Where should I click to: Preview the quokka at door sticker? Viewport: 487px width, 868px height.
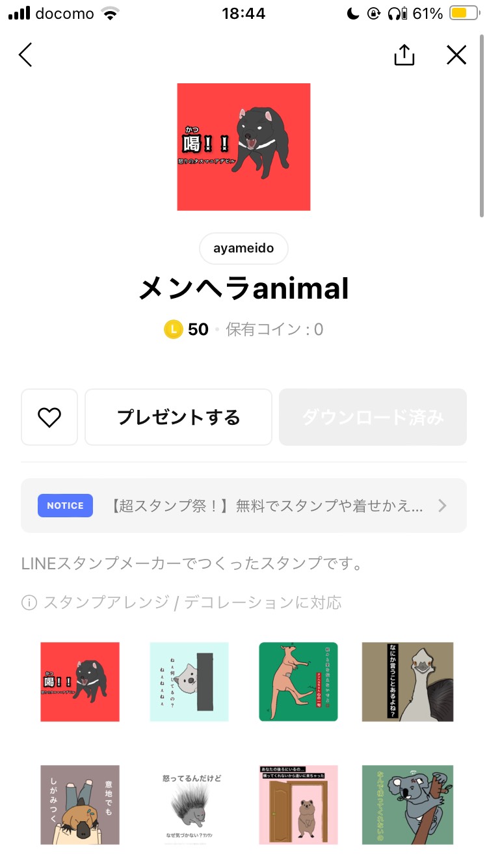click(x=298, y=804)
